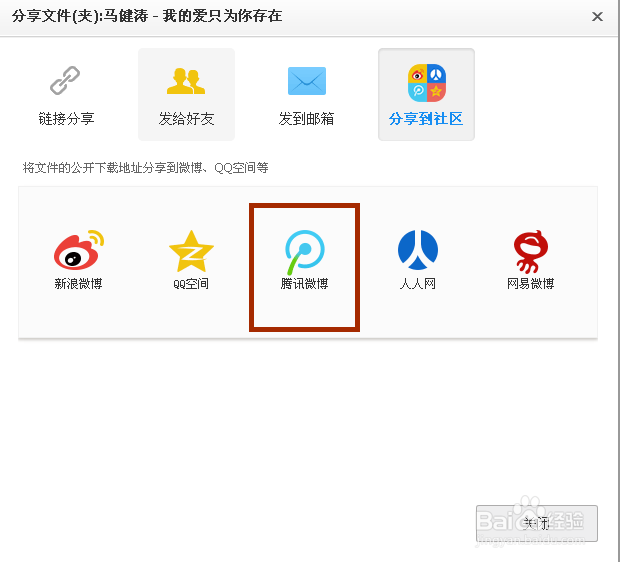This screenshot has height=562, width=620.
Task: Share to 网易微博 icon
Action: (x=531, y=252)
